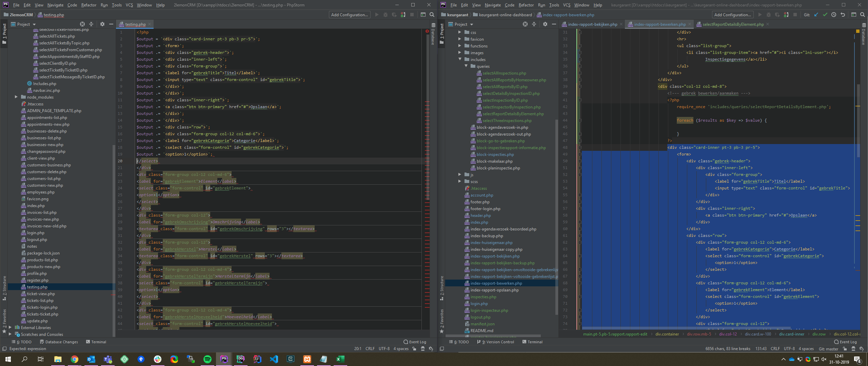Click the green Git commit checkmark

825,15
